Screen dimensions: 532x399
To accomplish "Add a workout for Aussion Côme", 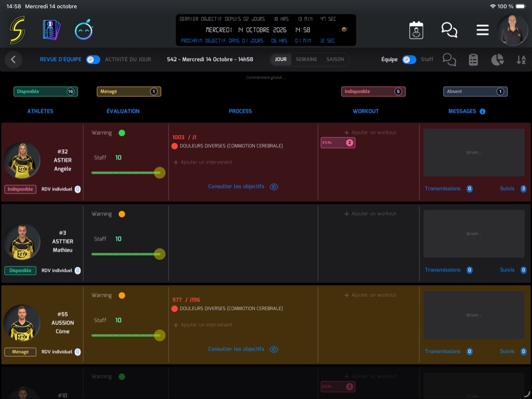I will (370, 295).
